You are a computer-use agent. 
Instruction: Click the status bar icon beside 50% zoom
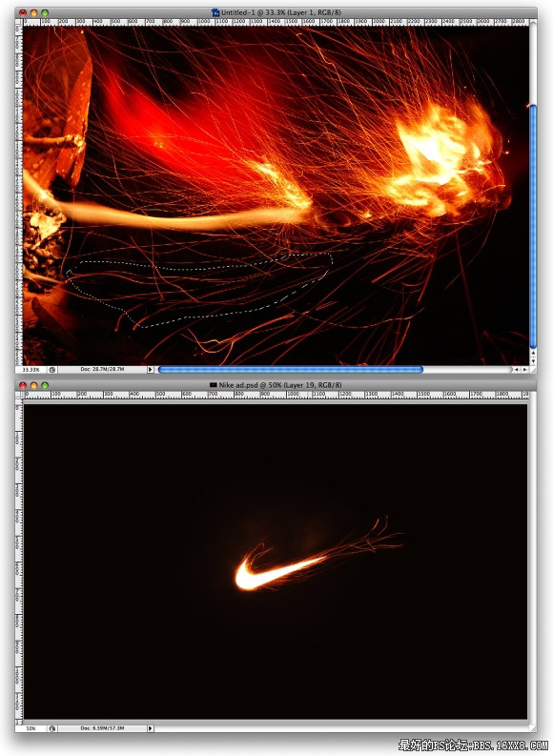click(52, 728)
